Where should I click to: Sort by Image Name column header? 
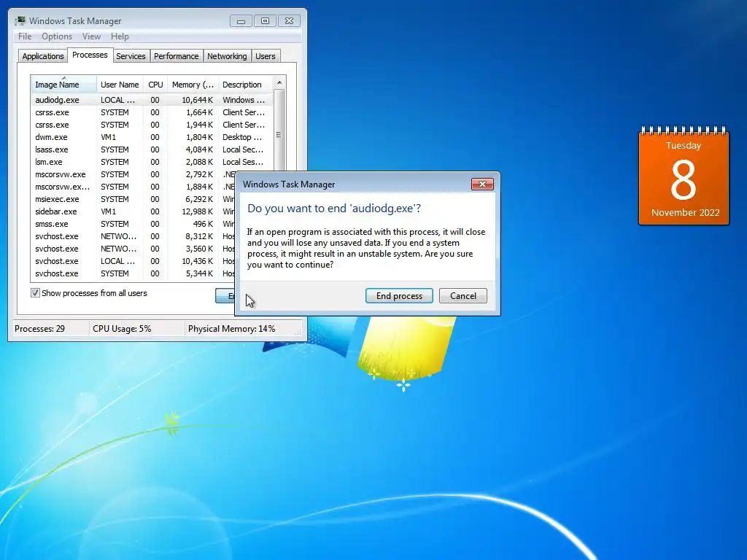64,85
